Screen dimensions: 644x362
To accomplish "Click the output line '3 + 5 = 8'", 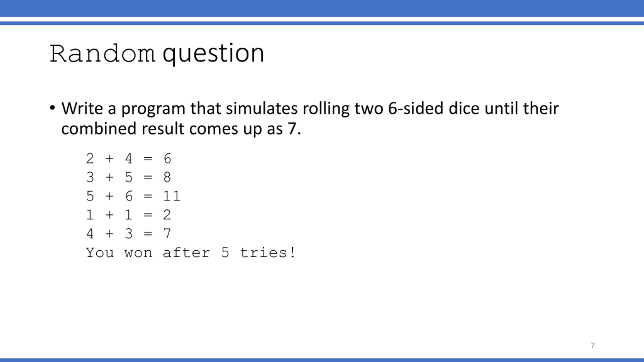I will [x=129, y=177].
